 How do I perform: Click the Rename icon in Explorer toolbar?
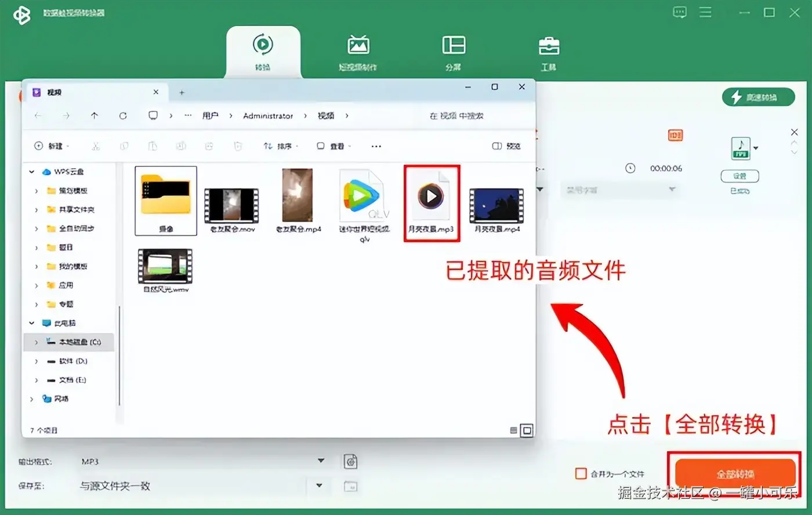click(181, 146)
